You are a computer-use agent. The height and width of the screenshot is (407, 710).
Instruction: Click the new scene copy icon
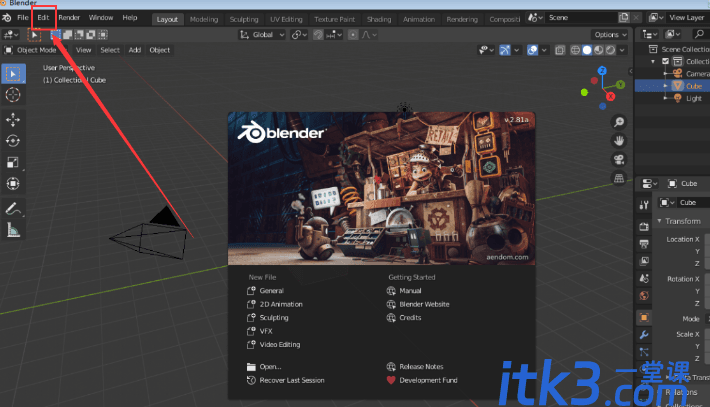(624, 17)
